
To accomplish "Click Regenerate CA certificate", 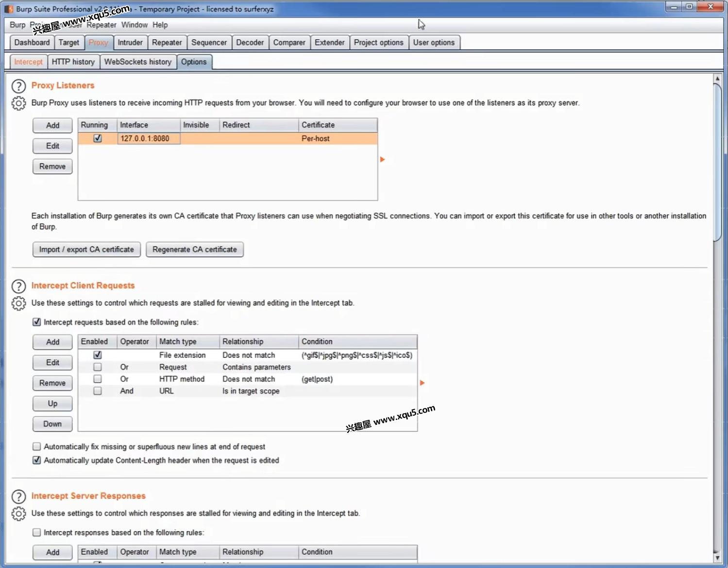I will pos(195,249).
